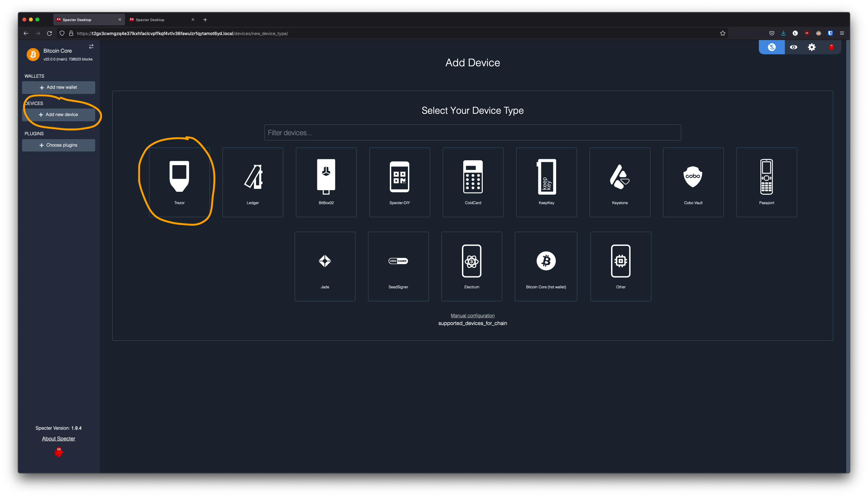Open Manual configuration link
868x497 pixels.
[x=472, y=315]
